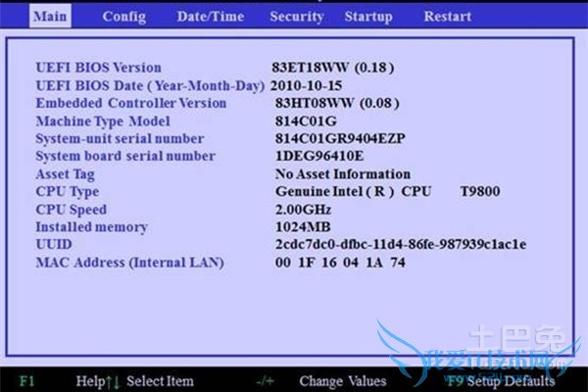The image size is (588, 392).
Task: Click the Change Values hint
Action: (343, 381)
